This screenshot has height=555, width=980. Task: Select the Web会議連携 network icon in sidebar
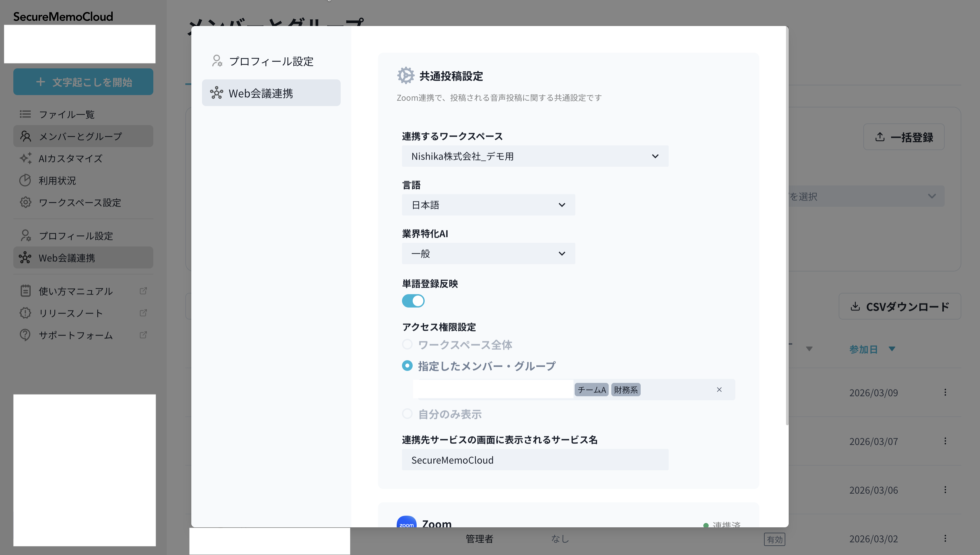(25, 257)
